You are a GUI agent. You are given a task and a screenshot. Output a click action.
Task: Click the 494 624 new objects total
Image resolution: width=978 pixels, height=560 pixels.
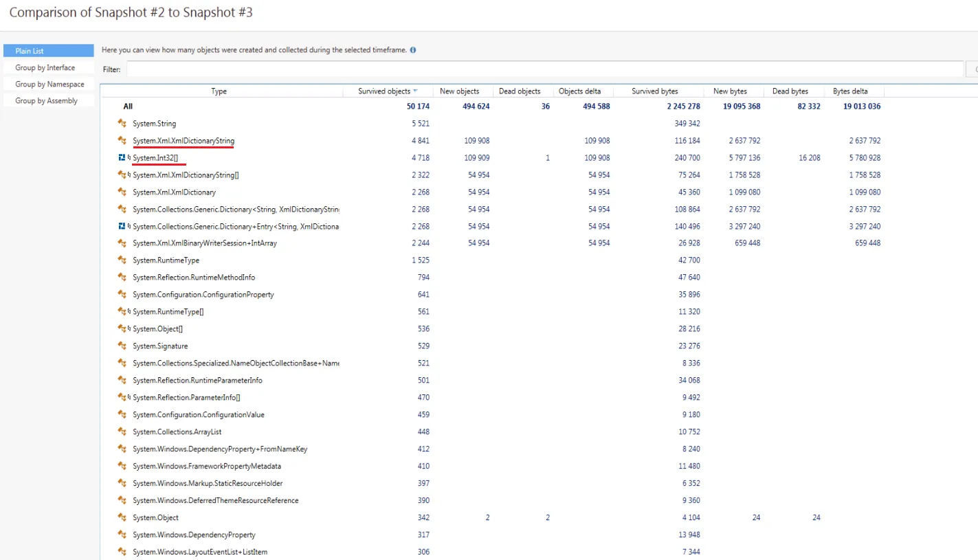pyautogui.click(x=475, y=107)
